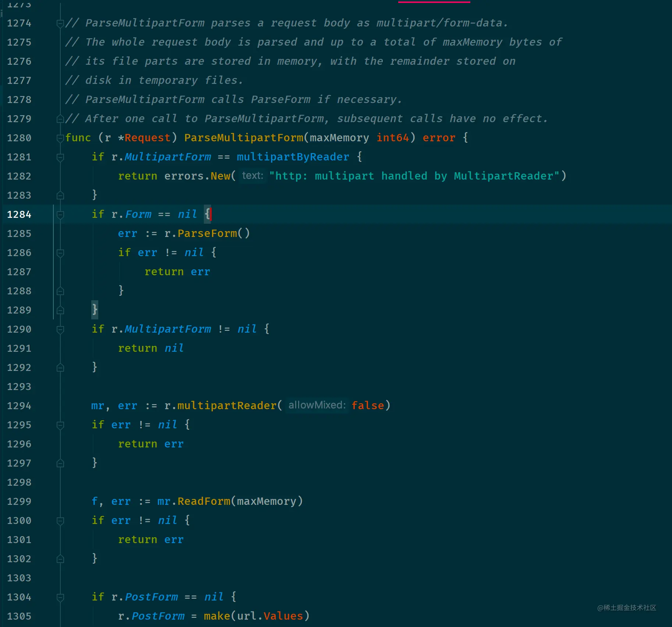Click fold end marker at line 1292
The width and height of the screenshot is (672, 627).
coord(60,367)
